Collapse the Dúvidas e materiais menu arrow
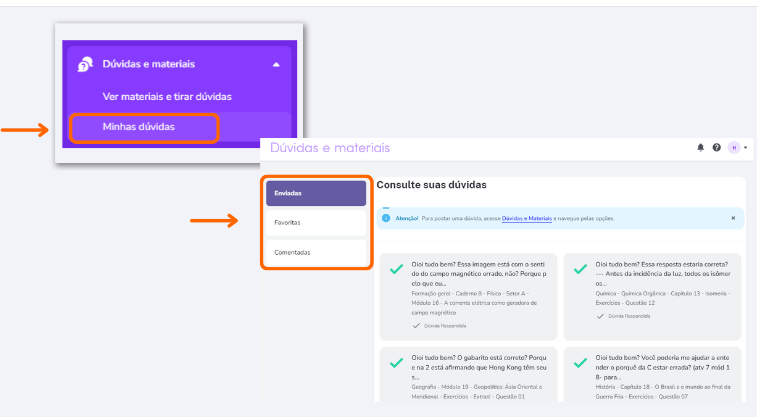 [x=276, y=65]
